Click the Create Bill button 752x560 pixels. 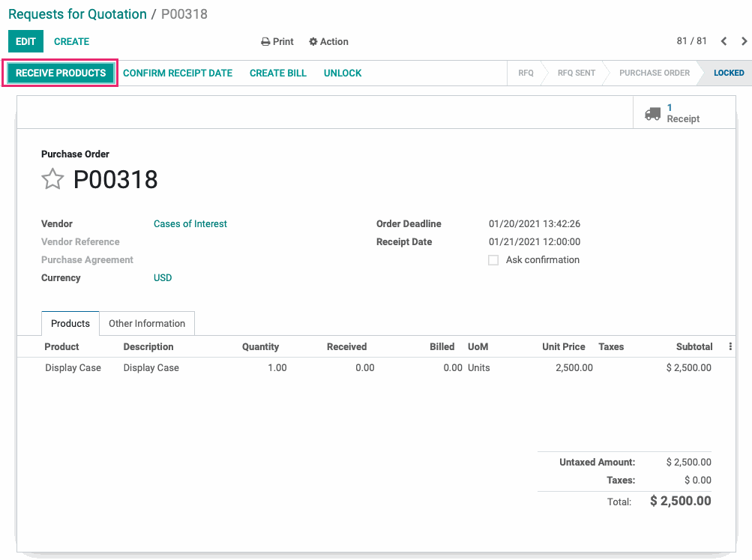[277, 73]
